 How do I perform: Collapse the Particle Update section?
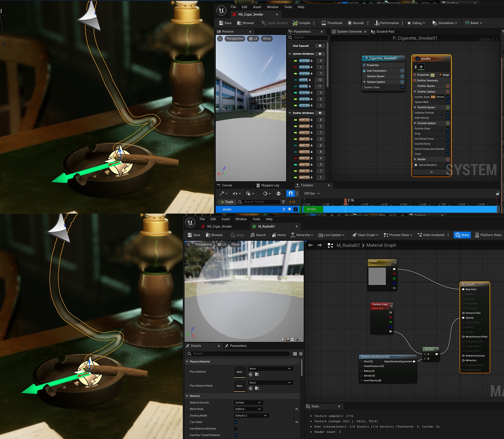pos(415,123)
